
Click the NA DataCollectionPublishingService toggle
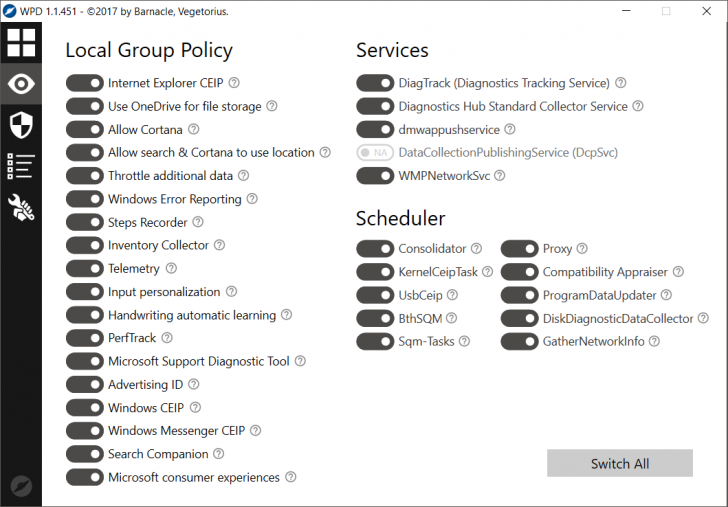point(375,153)
